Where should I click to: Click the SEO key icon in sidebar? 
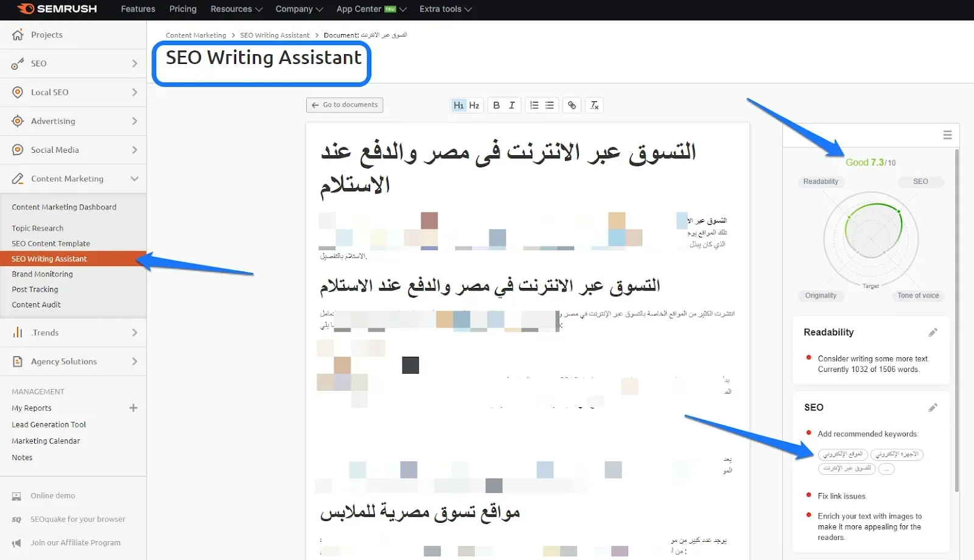point(18,63)
